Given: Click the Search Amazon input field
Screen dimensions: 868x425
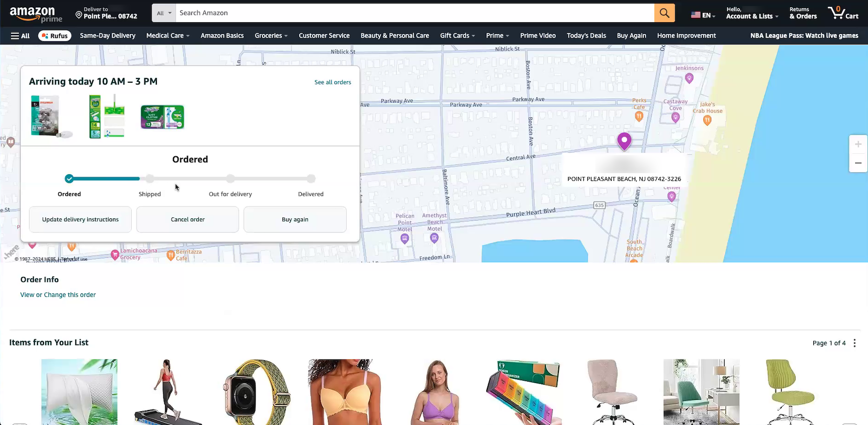Looking at the screenshot, I should pyautogui.click(x=415, y=13).
